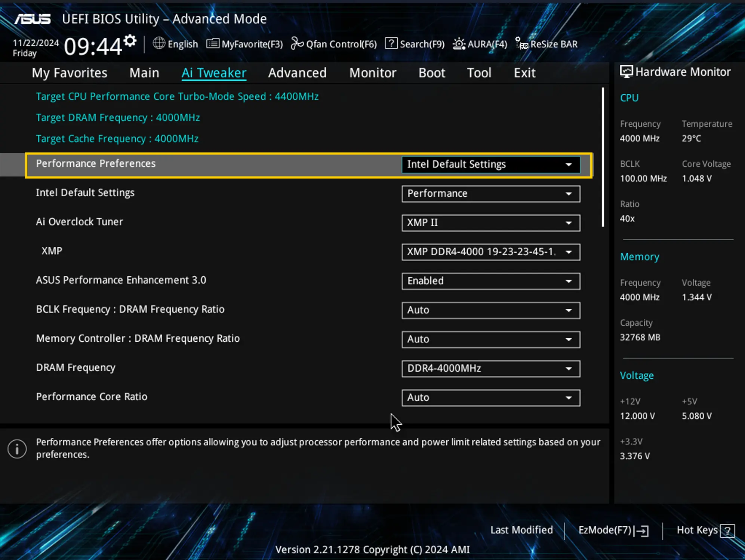Click the ASUS logo
This screenshot has height=560, width=745.
click(33, 19)
